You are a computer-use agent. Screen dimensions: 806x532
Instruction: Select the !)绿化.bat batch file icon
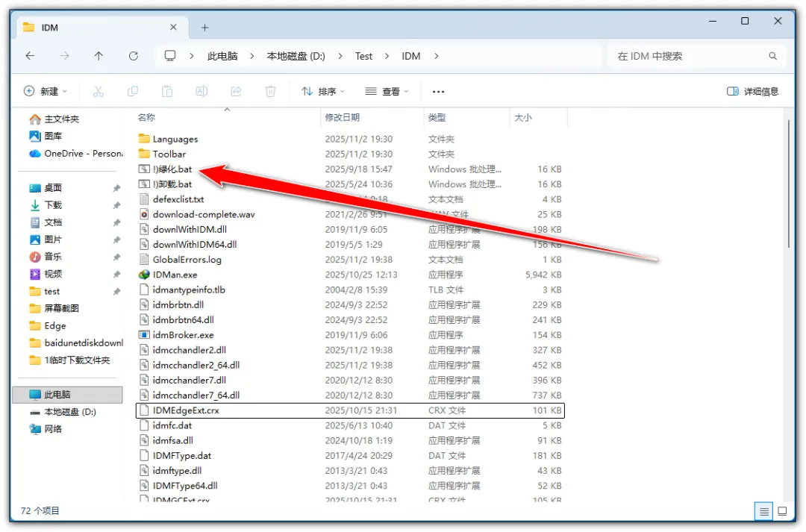coord(144,169)
